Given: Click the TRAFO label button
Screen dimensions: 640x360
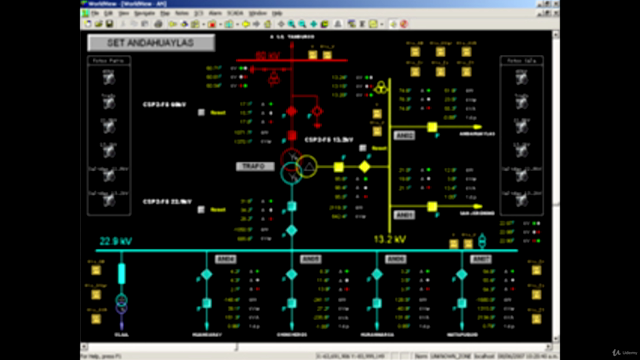Looking at the screenshot, I should [255, 167].
